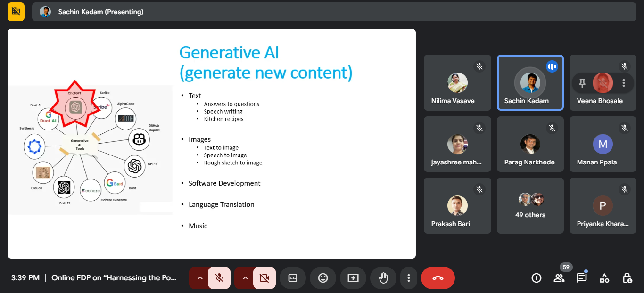Viewport: 644px width, 293px height.
Task: Click the GPT-4 logo circle in the slide
Action: (134, 166)
